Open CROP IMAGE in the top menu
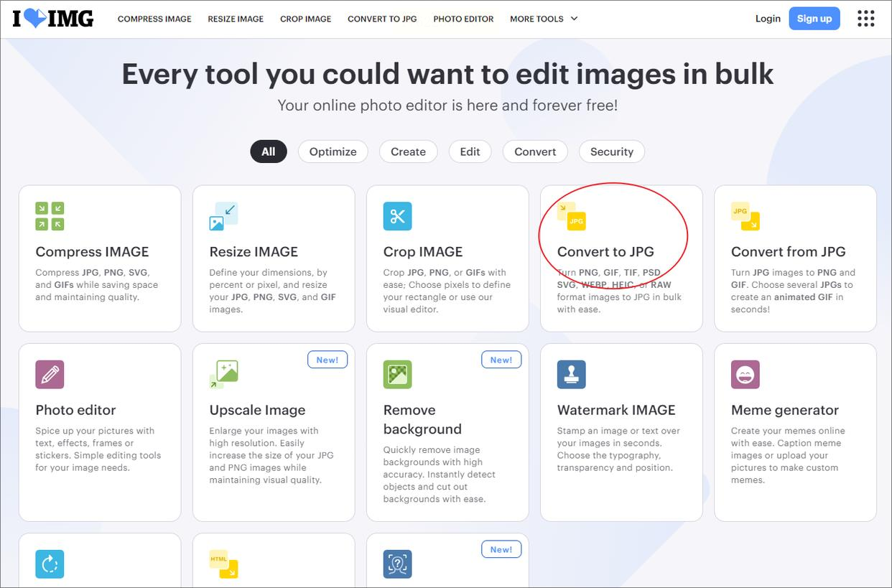The height and width of the screenshot is (588, 892). tap(306, 19)
